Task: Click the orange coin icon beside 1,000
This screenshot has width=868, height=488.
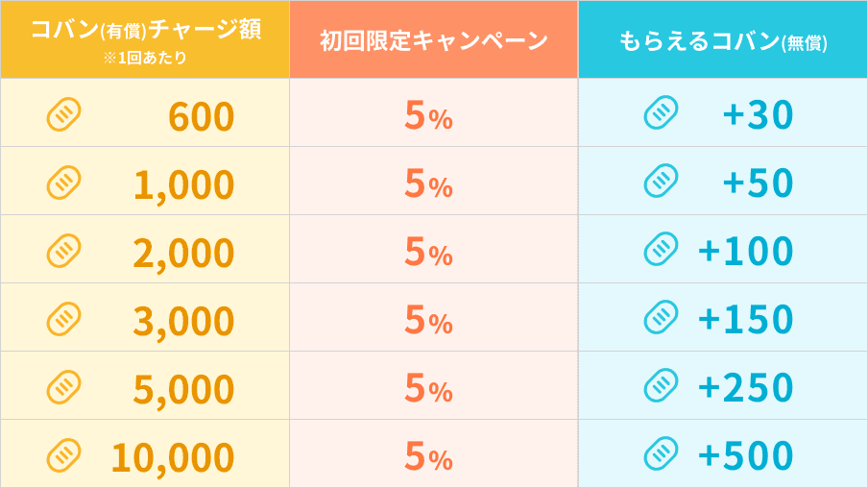Action: pos(63,183)
